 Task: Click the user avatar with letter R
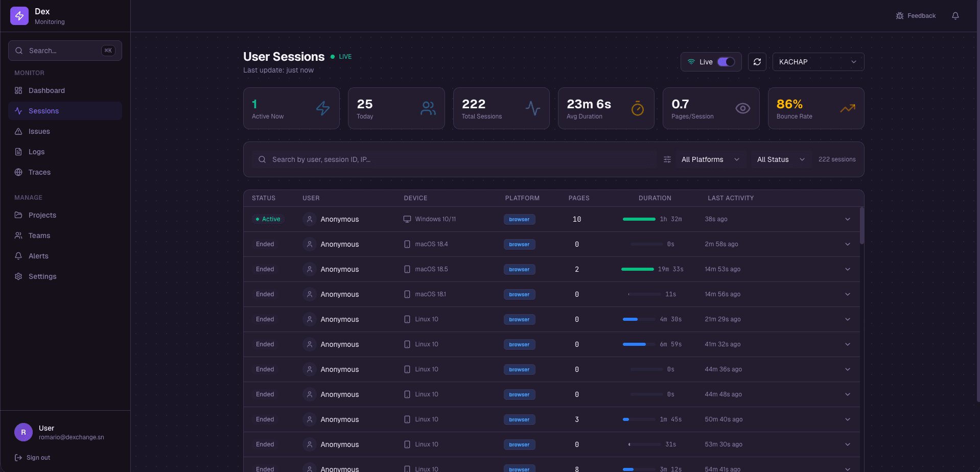pos(24,432)
